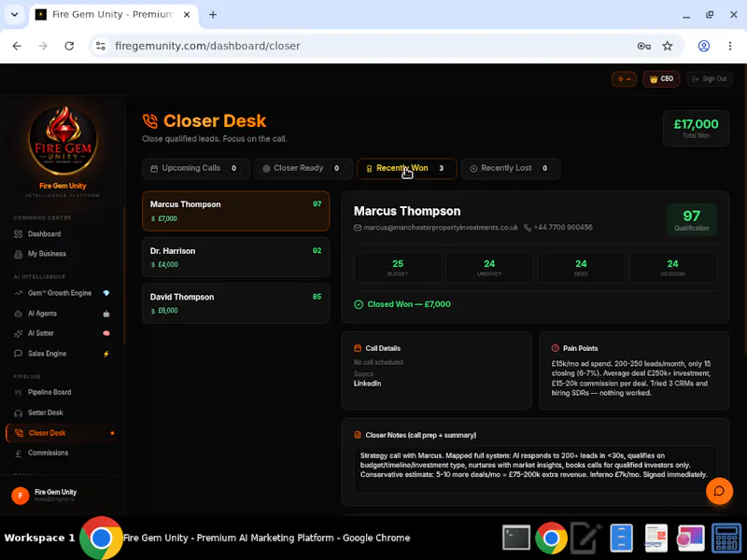This screenshot has height=560, width=747.
Task: Go back in browser history
Action: 17,46
